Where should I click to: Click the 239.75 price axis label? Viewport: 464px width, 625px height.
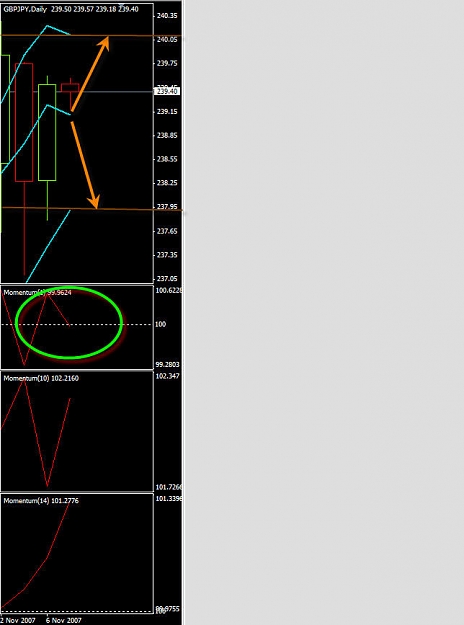pos(167,63)
